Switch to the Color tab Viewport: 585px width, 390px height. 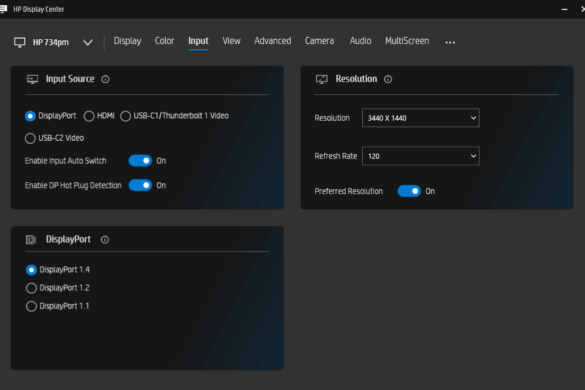click(x=165, y=41)
